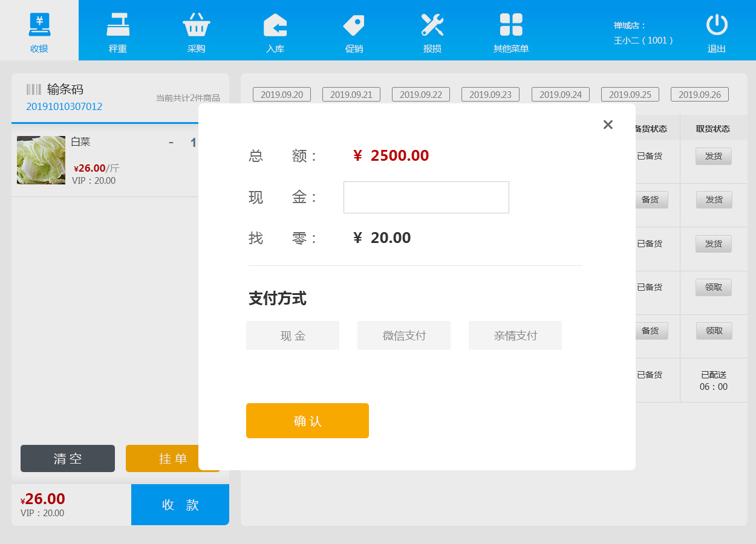Screen dimensions: 756x544
Task: Open the 秤重 weighing scale icon
Action: (118, 25)
